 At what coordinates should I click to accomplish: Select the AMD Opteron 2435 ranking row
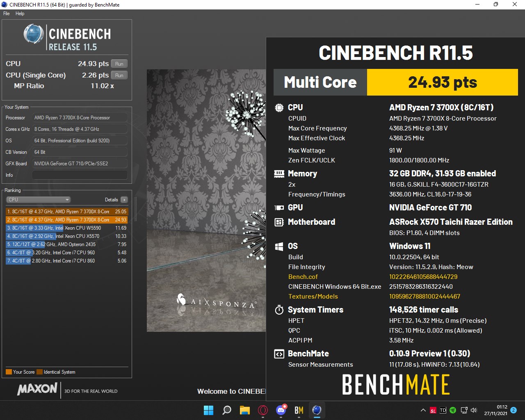(x=67, y=244)
